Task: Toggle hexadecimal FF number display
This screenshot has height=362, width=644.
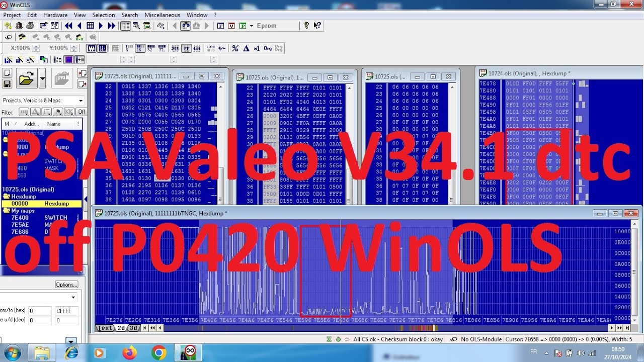Action: point(186,48)
